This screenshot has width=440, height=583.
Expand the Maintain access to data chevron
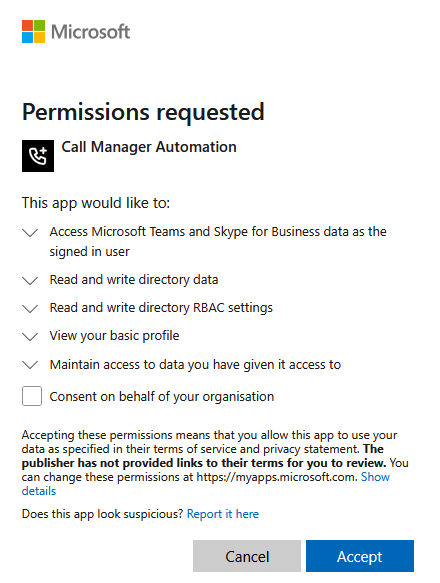[x=30, y=365]
